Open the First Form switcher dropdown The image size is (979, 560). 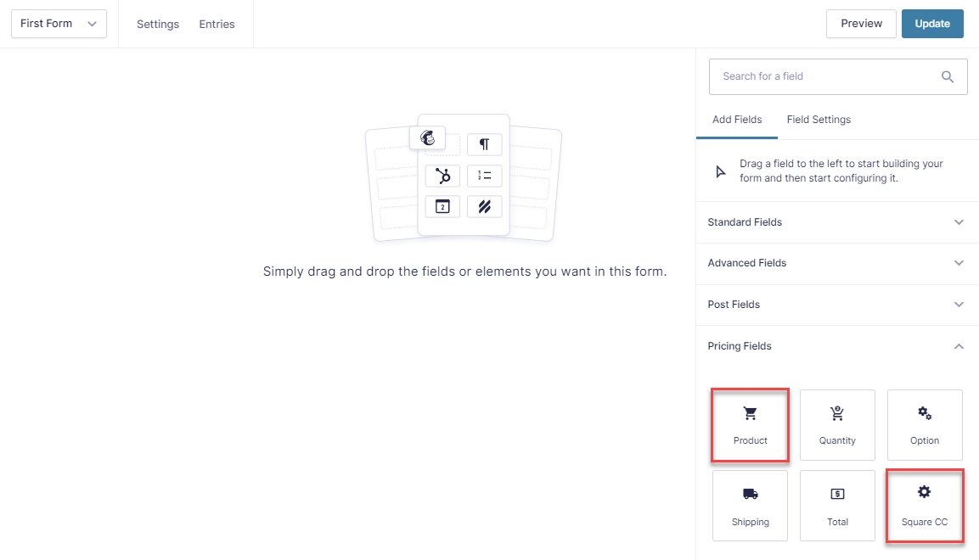[59, 24]
